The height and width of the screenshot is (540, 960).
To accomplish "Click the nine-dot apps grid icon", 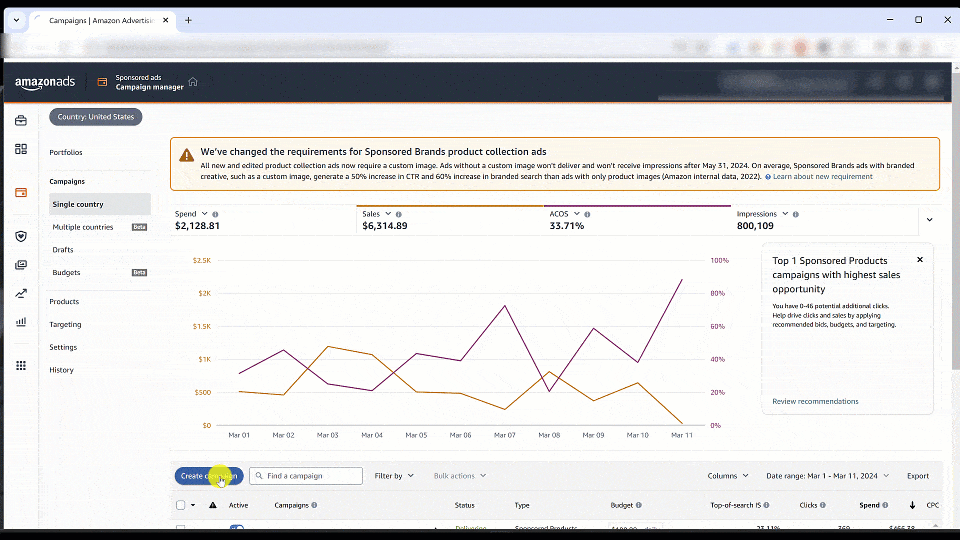I will point(21,366).
